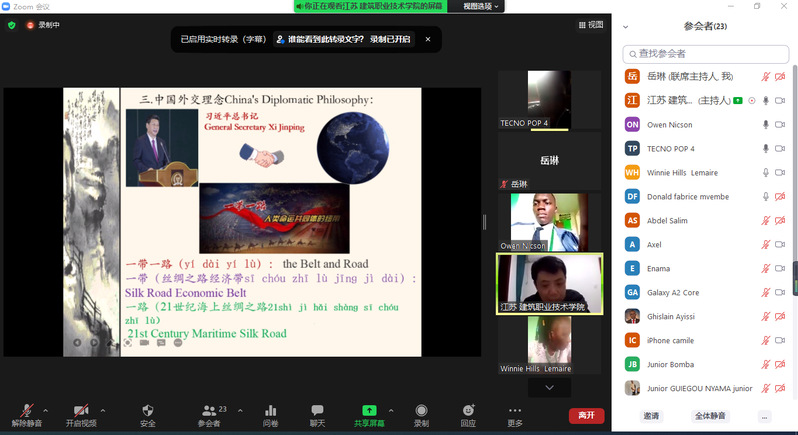The image size is (798, 435).
Task: Click the green Share Screen icon
Action: tap(369, 410)
